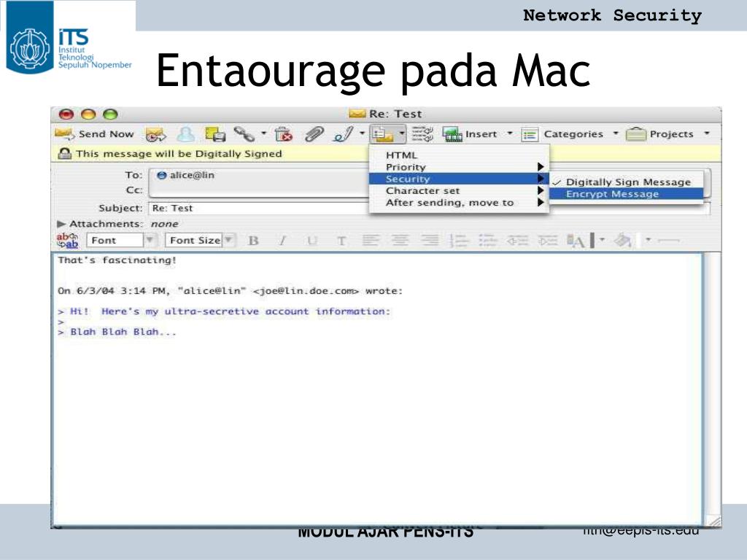This screenshot has width=747, height=560.
Task: Open the Options icon's dropdown arrow
Action: coord(401,134)
